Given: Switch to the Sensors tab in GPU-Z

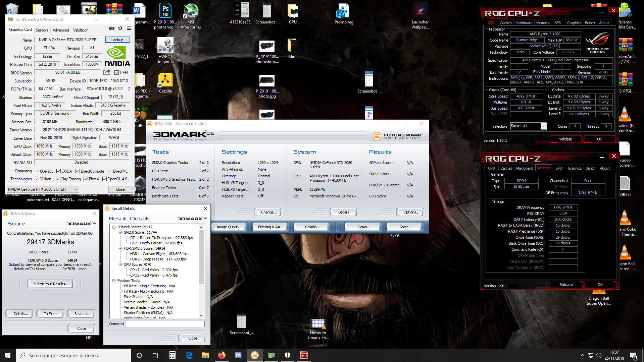Looking at the screenshot, I should [x=42, y=30].
